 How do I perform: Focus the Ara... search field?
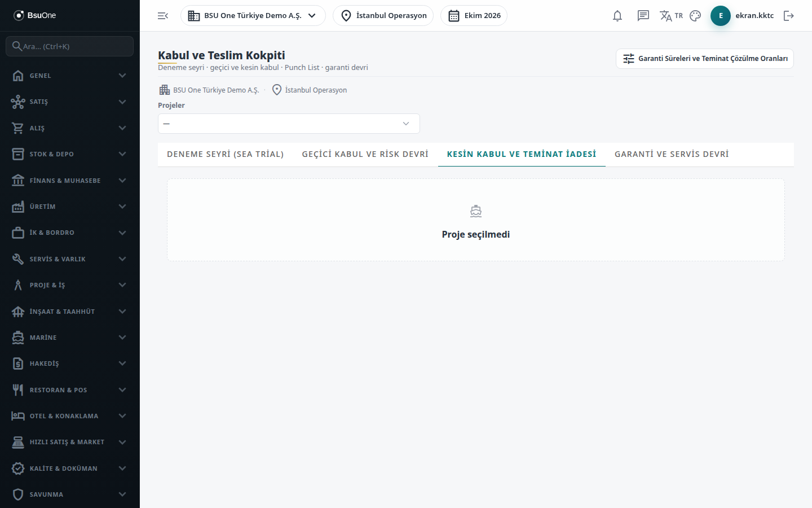click(x=70, y=46)
